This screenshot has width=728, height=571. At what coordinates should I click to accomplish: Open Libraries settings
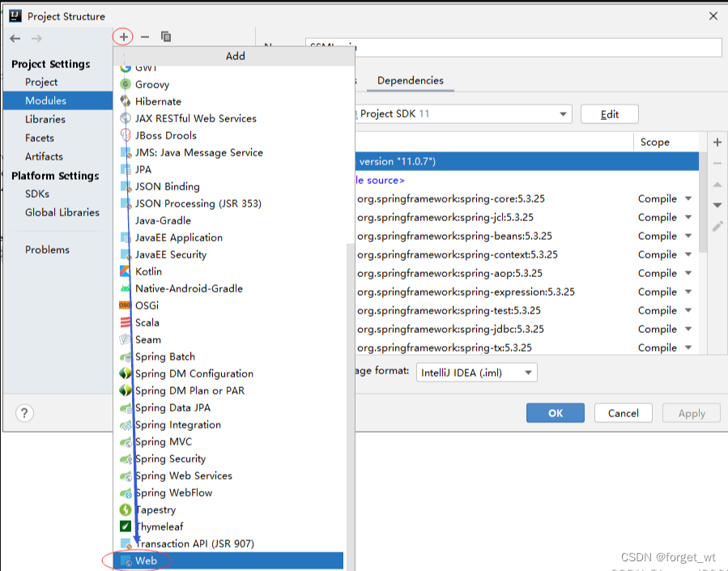pyautogui.click(x=45, y=119)
